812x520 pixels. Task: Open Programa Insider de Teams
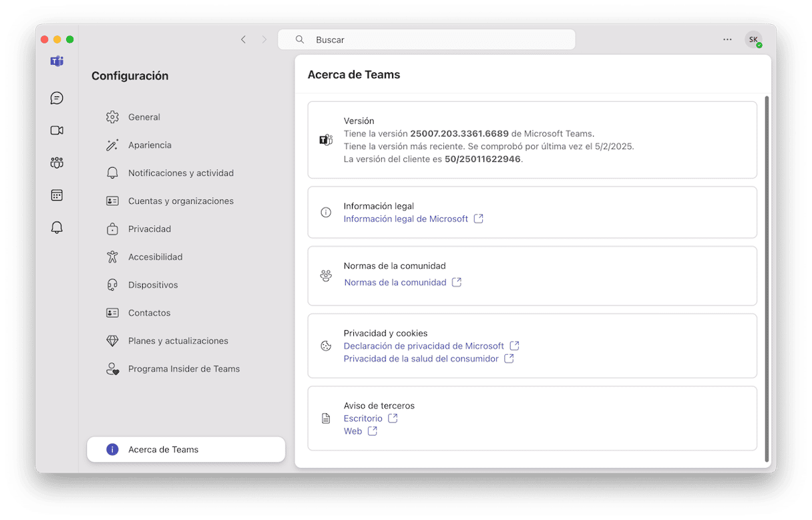(x=186, y=369)
